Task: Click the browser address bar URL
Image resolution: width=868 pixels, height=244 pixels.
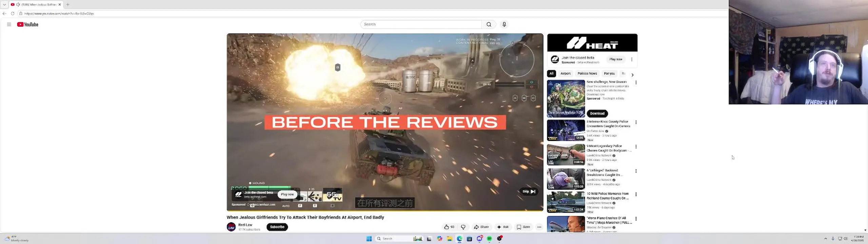Action: (59, 14)
